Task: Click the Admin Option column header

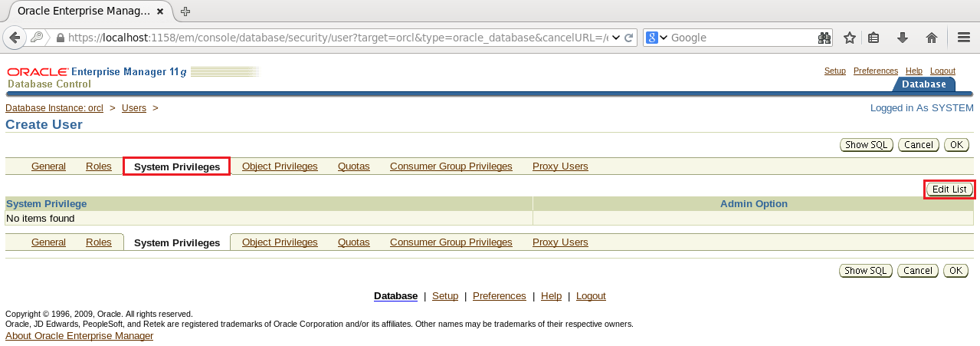Action: [x=754, y=204]
